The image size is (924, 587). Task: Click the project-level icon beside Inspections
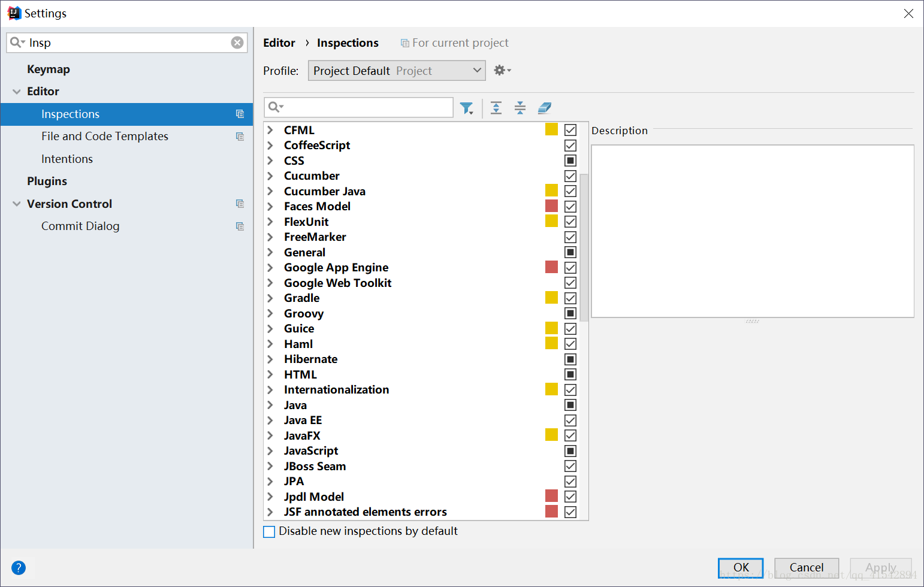click(240, 114)
